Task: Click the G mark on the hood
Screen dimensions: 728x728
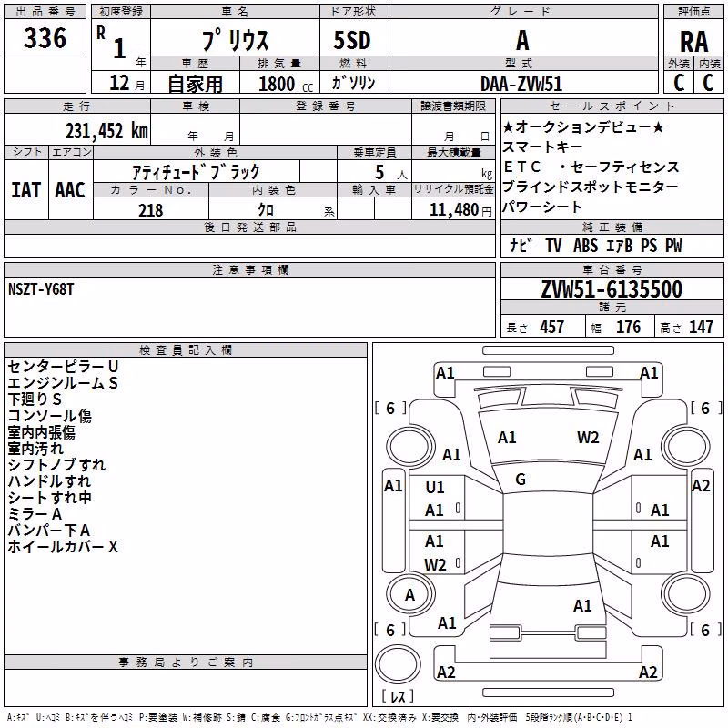Action: point(521,480)
